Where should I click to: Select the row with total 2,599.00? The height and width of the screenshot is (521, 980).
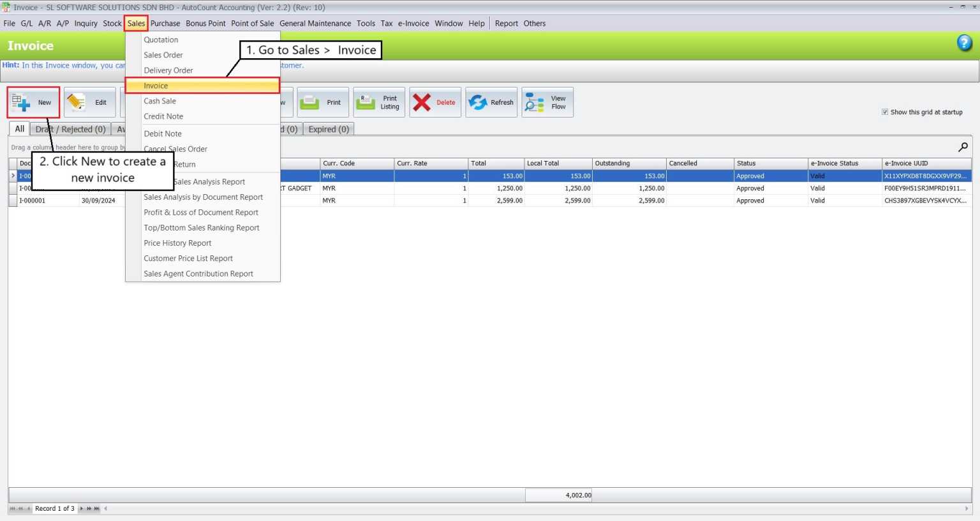tap(490, 200)
